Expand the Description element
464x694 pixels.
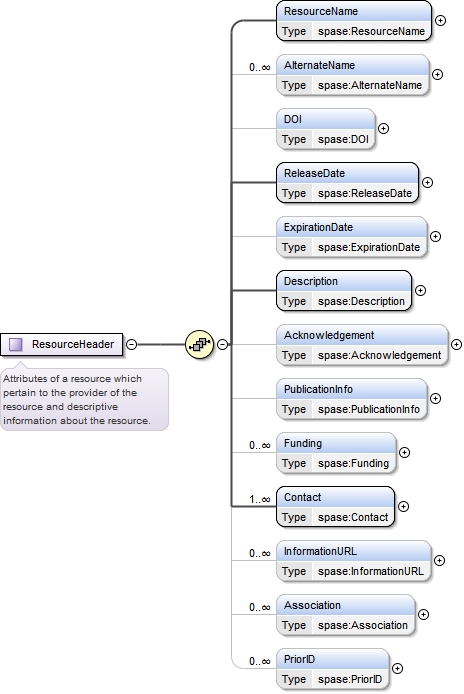[421, 290]
